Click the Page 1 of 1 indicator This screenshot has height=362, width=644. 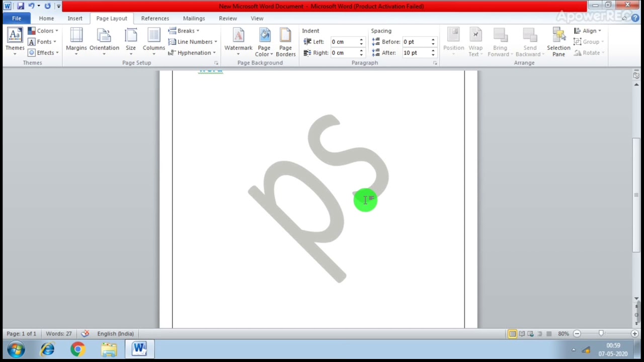21,334
